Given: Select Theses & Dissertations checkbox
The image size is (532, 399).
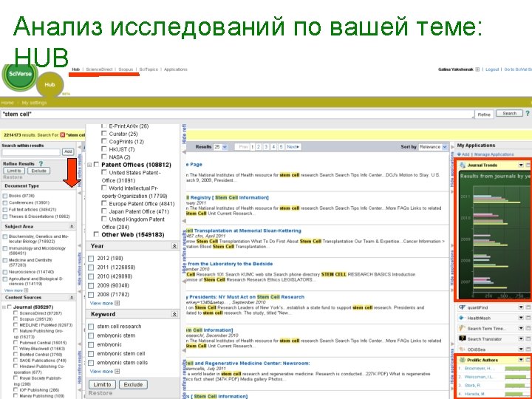Looking at the screenshot, I should point(5,216).
